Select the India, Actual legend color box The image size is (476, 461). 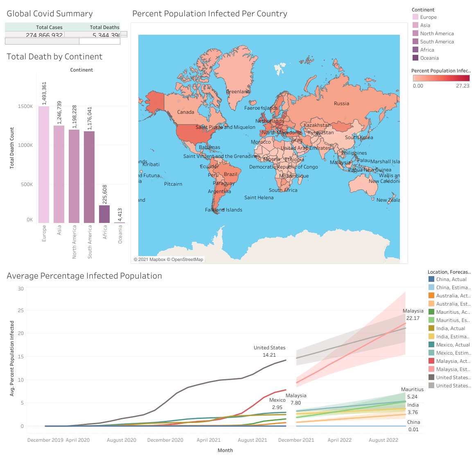pos(431,328)
